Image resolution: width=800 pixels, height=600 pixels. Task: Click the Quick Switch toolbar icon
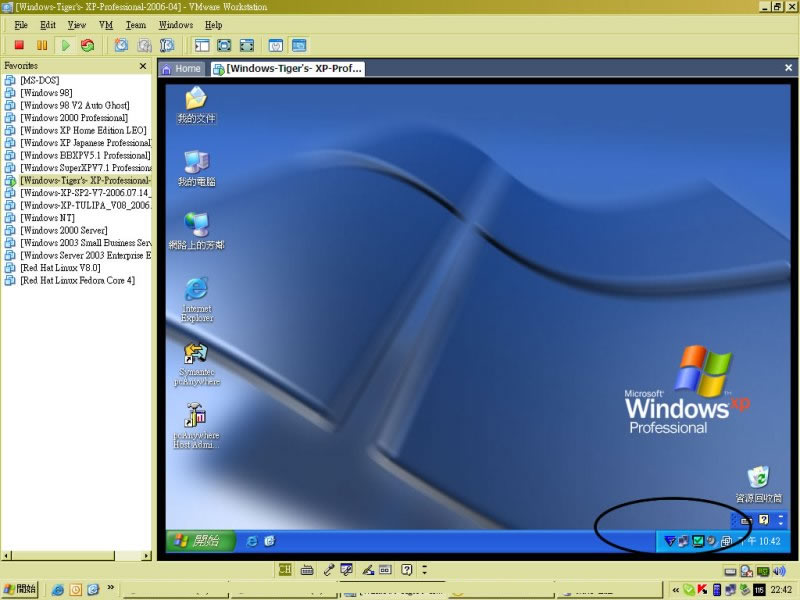tap(246, 45)
